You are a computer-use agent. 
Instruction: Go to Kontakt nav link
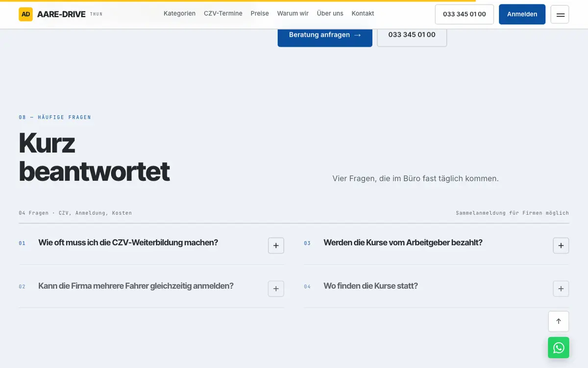(x=363, y=14)
